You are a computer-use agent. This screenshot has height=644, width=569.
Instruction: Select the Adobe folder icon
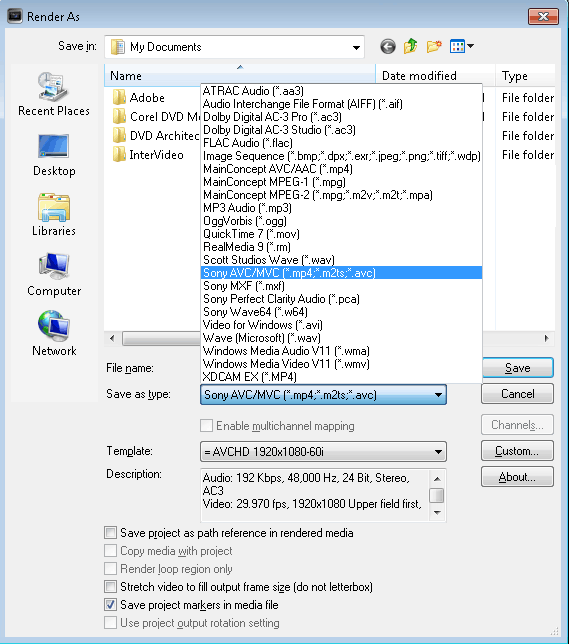point(119,98)
